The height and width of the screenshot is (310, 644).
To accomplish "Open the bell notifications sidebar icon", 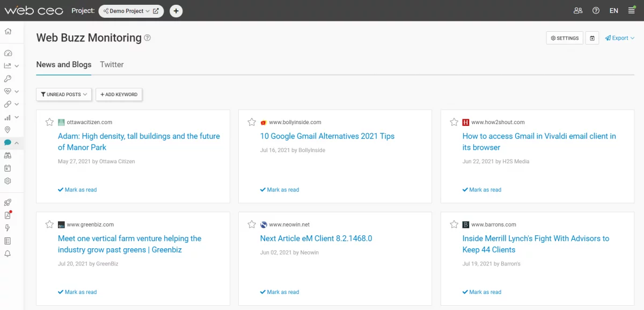I will click(x=8, y=254).
